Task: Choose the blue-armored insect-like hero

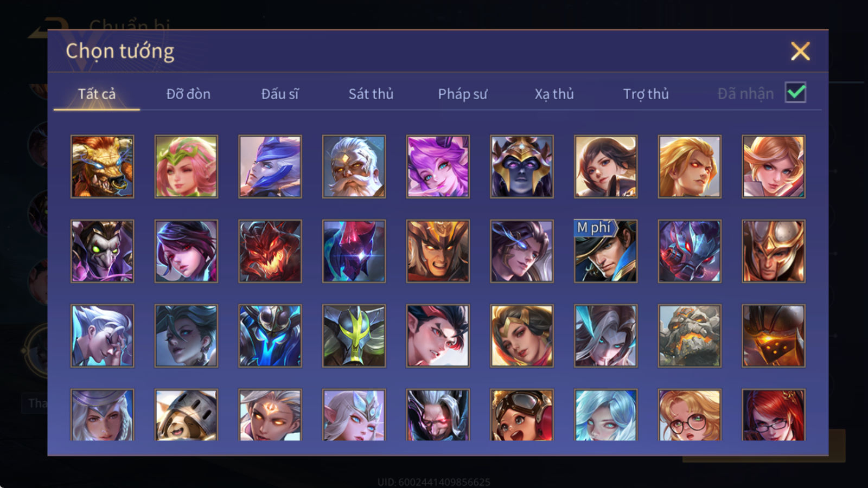Action: click(270, 336)
